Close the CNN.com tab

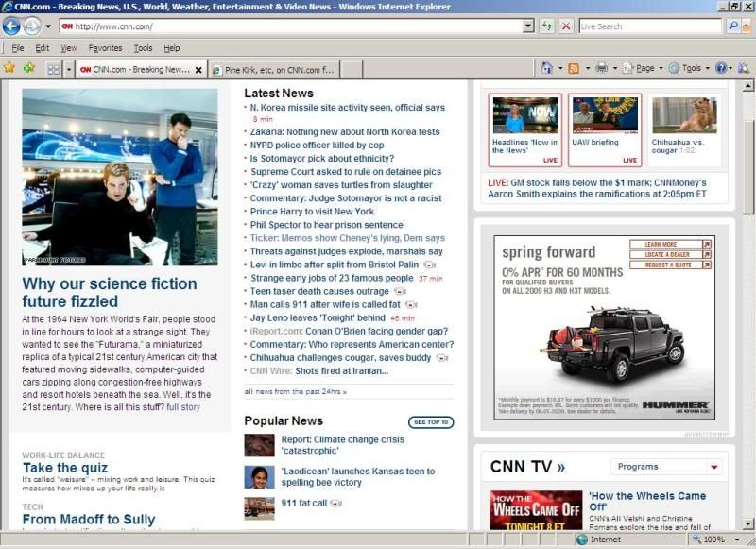click(x=198, y=70)
